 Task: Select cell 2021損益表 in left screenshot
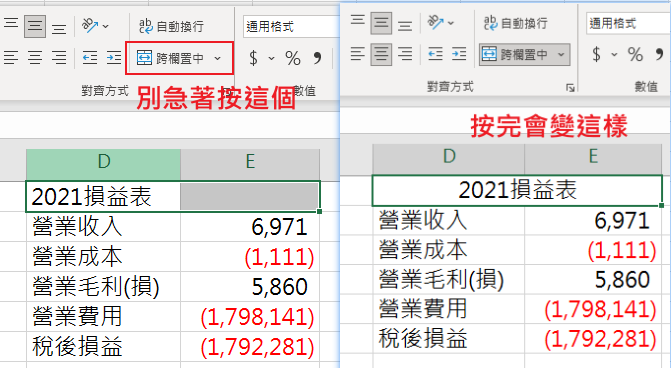pyautogui.click(x=103, y=196)
